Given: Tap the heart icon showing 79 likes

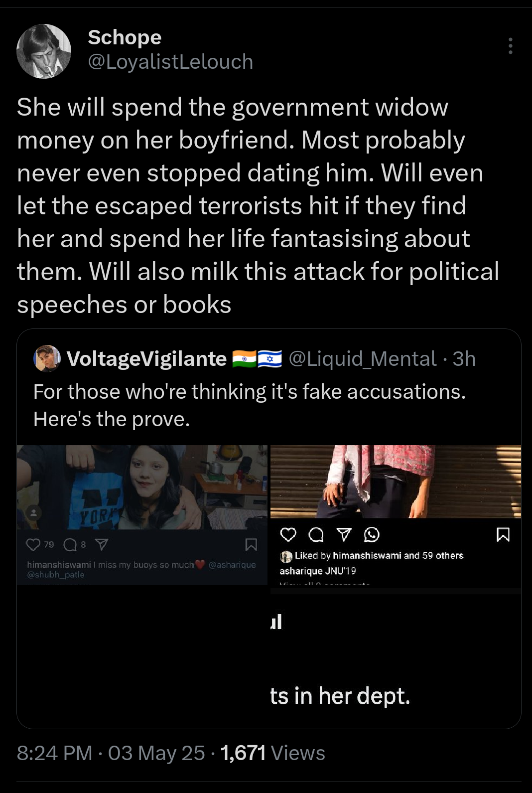Looking at the screenshot, I should point(33,545).
